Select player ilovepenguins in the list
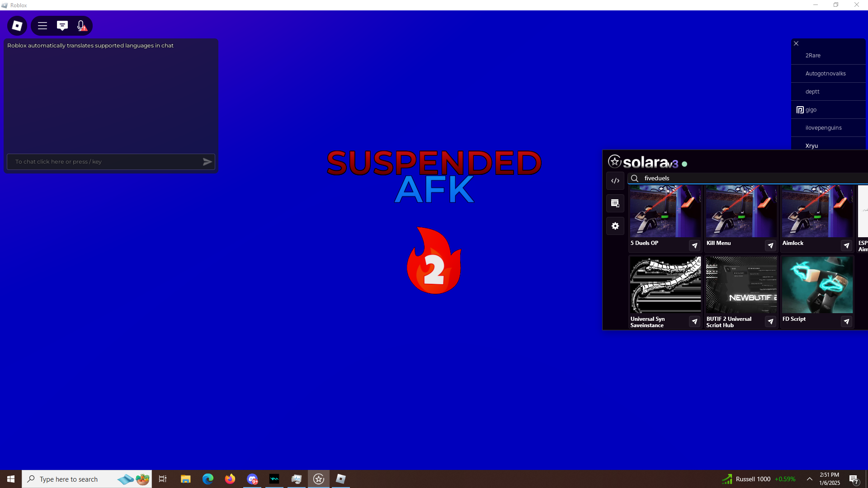This screenshot has height=488, width=868. [x=823, y=128]
